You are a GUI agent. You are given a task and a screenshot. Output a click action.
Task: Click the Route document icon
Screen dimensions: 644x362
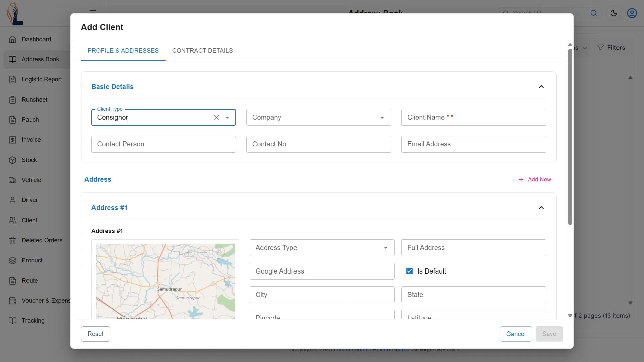pos(12,281)
